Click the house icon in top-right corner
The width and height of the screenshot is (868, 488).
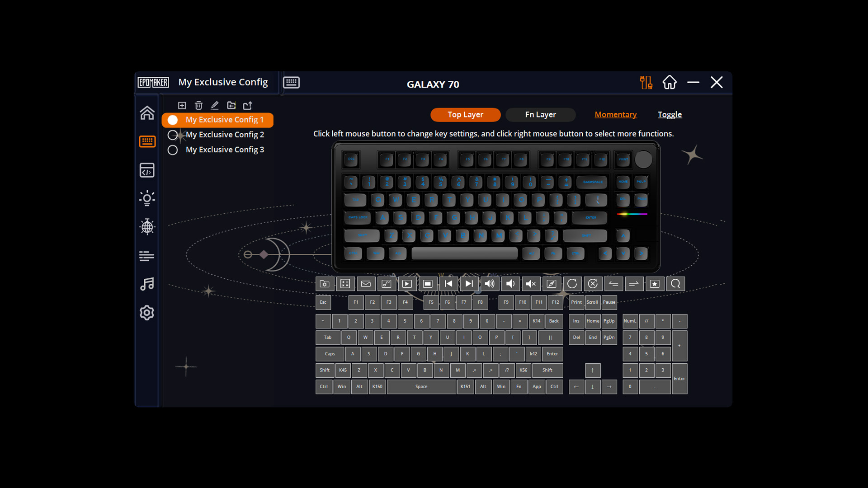pos(670,82)
